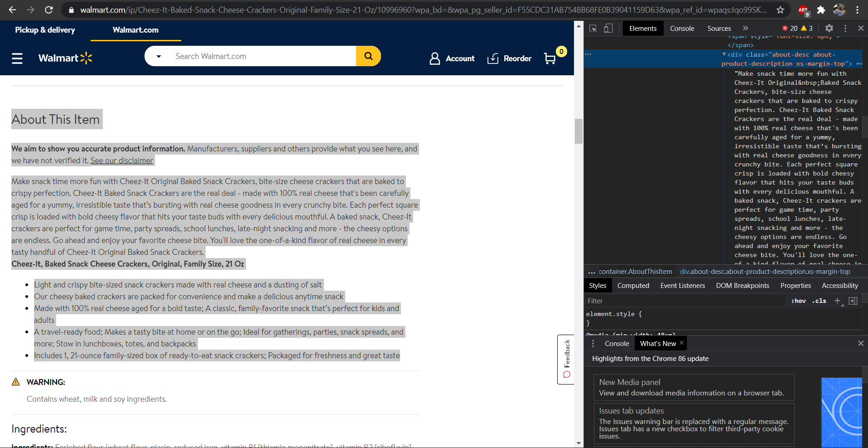
Task: Open Walmart hamburger menu
Action: click(x=17, y=58)
